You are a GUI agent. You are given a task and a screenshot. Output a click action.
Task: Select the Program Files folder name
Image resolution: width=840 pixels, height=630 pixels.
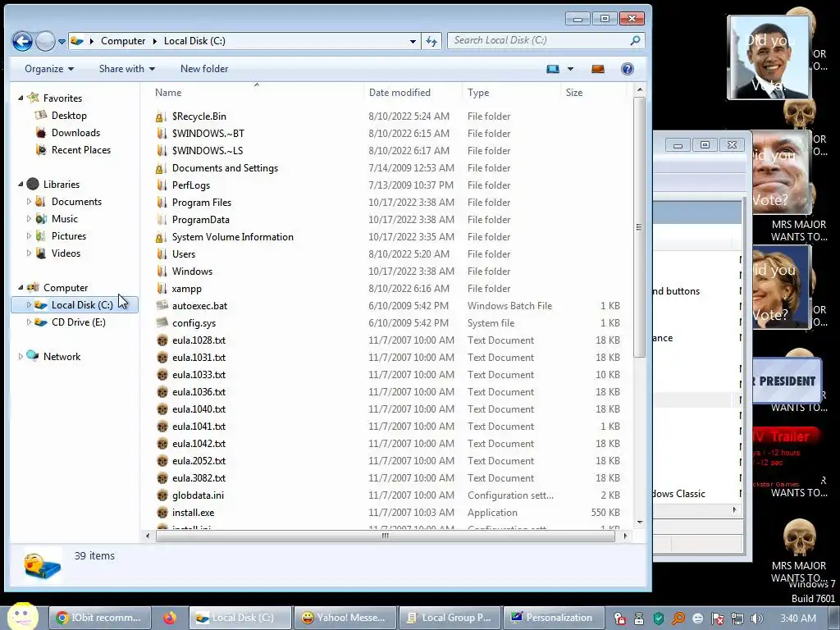pyautogui.click(x=202, y=203)
